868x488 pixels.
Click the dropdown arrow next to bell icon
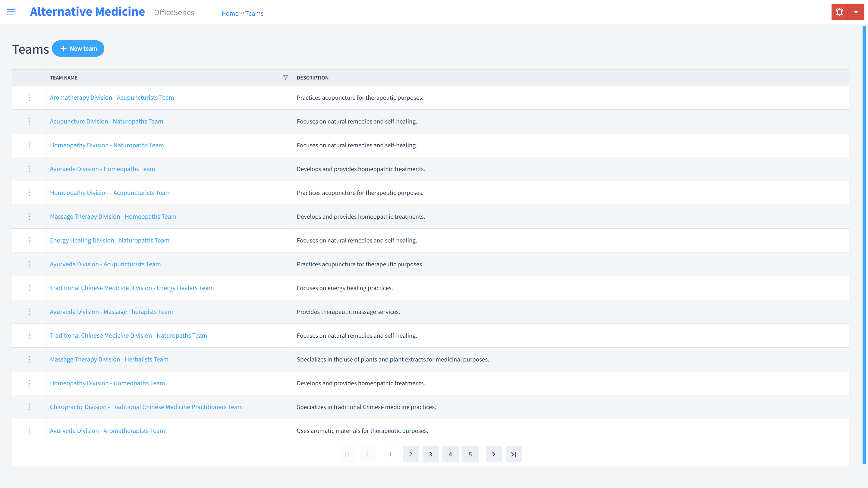pos(856,12)
